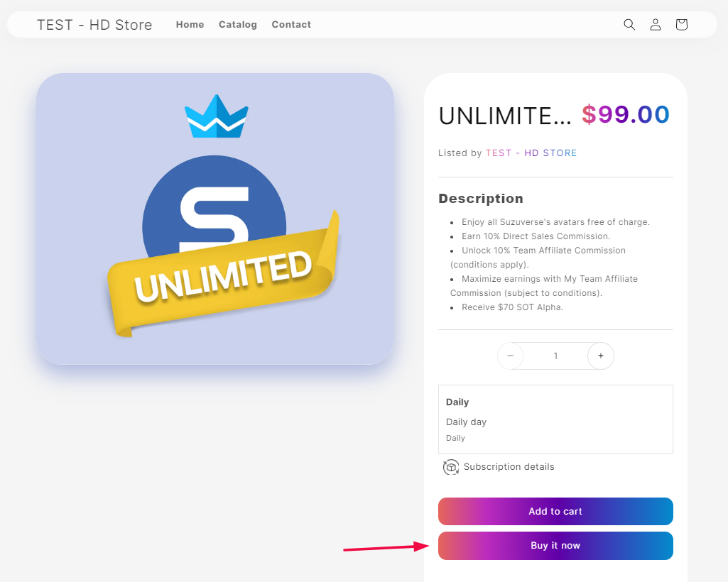The image size is (728, 582).
Task: Go to the Home menu item
Action: click(x=190, y=25)
